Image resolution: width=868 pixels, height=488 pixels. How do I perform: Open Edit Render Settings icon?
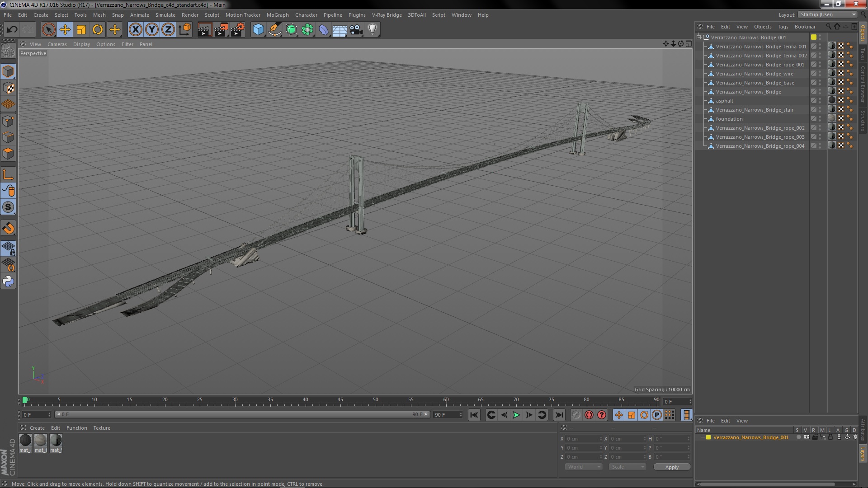click(237, 30)
